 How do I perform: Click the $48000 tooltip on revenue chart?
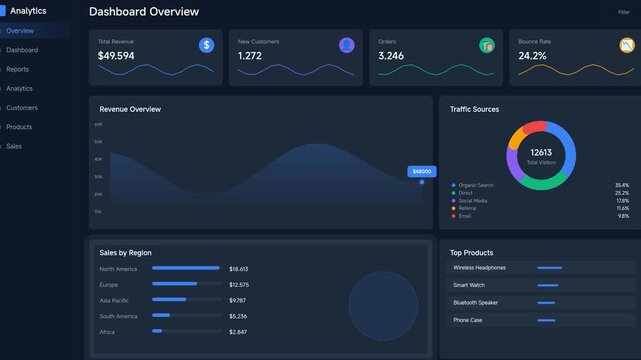[x=421, y=171]
